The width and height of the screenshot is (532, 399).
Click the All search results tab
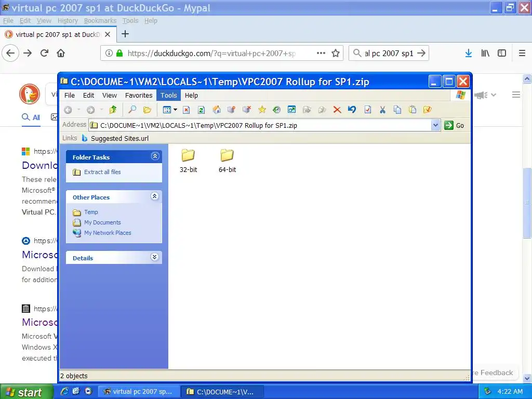[x=31, y=117]
